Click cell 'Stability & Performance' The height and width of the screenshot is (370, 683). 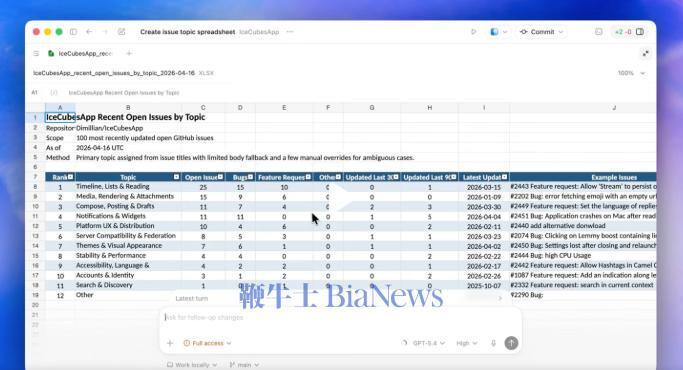point(128,255)
